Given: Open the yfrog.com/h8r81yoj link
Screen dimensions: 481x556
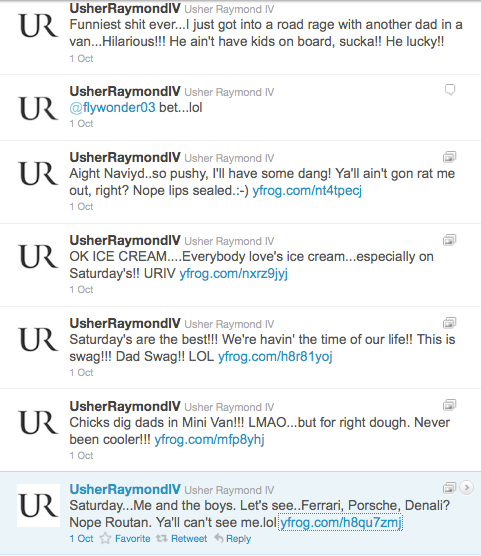Looking at the screenshot, I should tap(275, 356).
